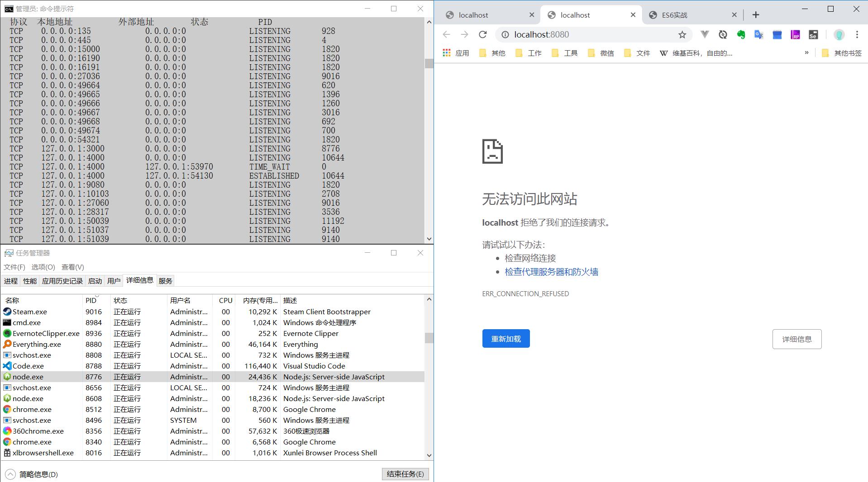This screenshot has height=482, width=868.
Task: Open the 其他书签 bookmarks folder
Action: click(842, 53)
